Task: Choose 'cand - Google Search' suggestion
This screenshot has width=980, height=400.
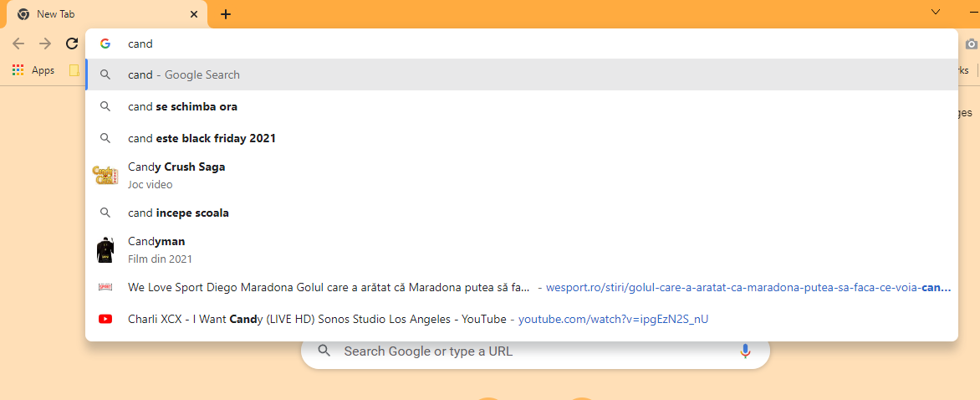Action: tap(184, 74)
